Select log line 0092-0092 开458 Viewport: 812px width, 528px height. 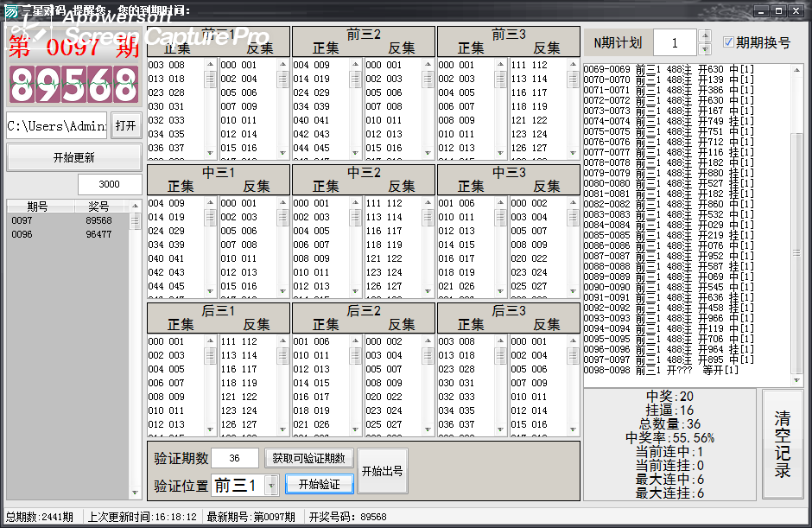(x=669, y=308)
